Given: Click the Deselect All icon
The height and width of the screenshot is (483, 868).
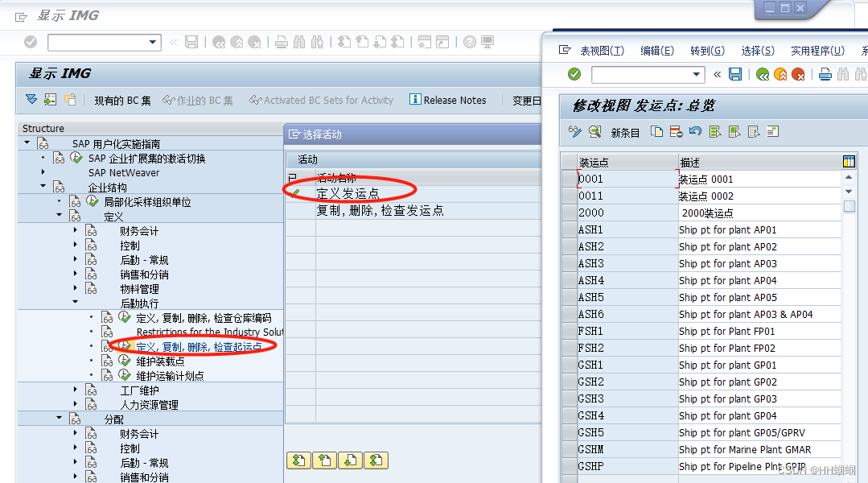Looking at the screenshot, I should tap(754, 132).
